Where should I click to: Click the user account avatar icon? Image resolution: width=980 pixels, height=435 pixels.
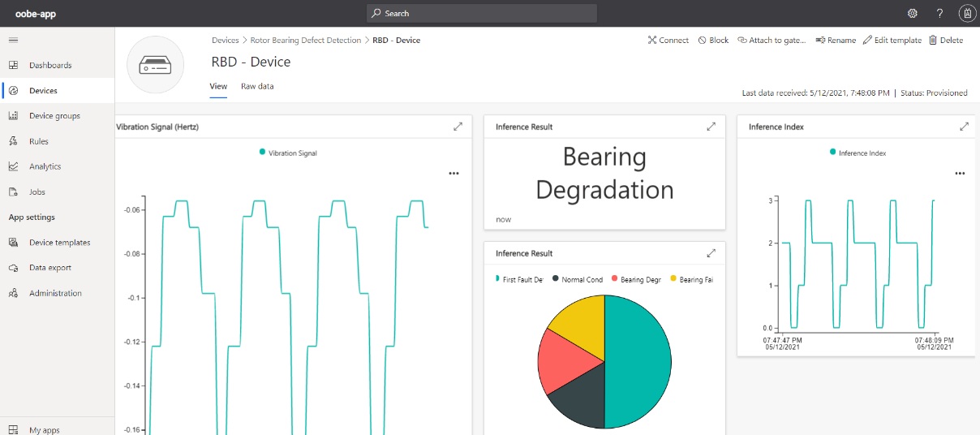click(x=967, y=14)
